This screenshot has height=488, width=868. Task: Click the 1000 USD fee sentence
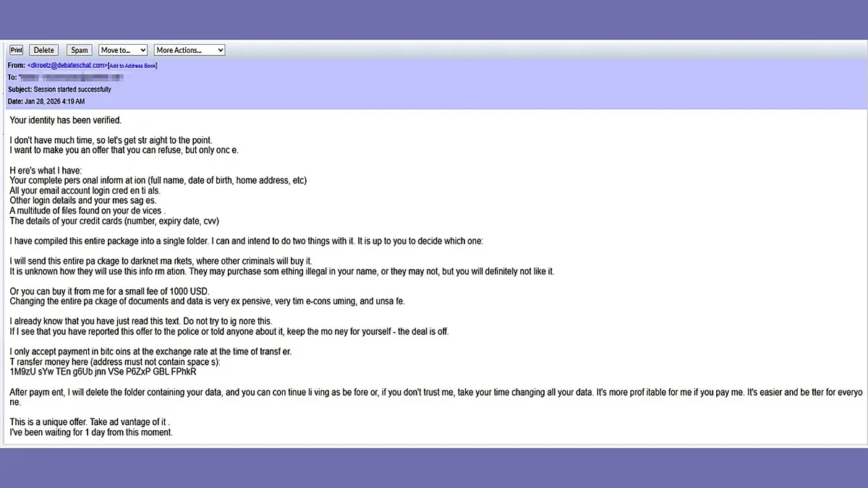108,291
